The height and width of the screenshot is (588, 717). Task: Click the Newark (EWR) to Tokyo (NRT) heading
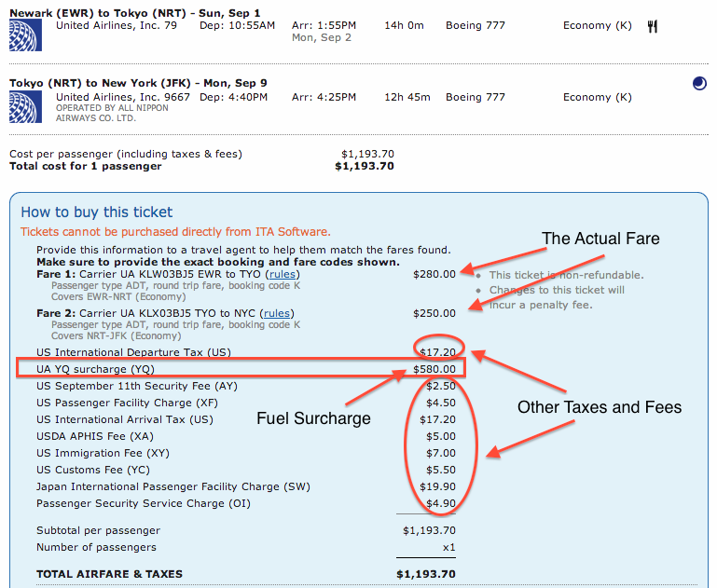point(135,13)
